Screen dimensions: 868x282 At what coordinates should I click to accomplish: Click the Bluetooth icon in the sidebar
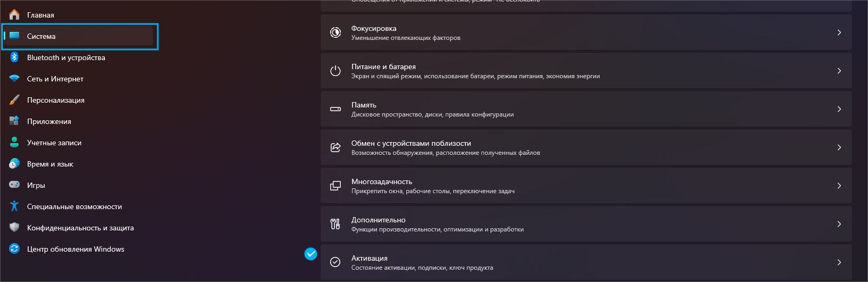pos(14,57)
